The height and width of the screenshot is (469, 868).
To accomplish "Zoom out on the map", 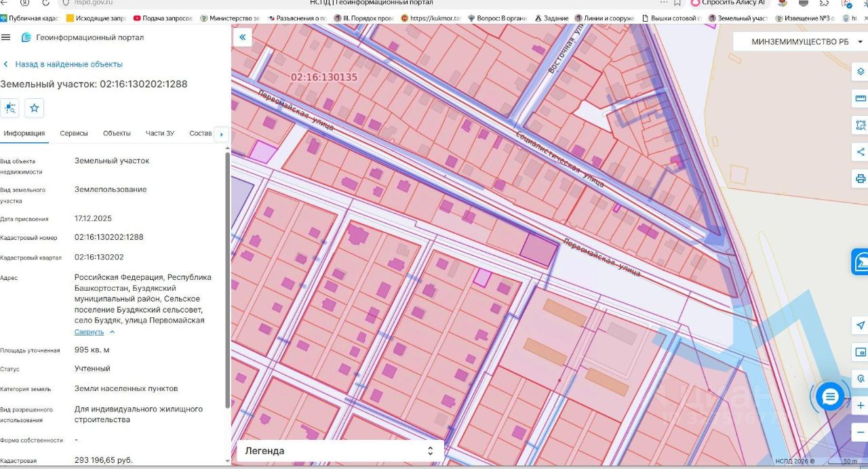I will pyautogui.click(x=861, y=432).
